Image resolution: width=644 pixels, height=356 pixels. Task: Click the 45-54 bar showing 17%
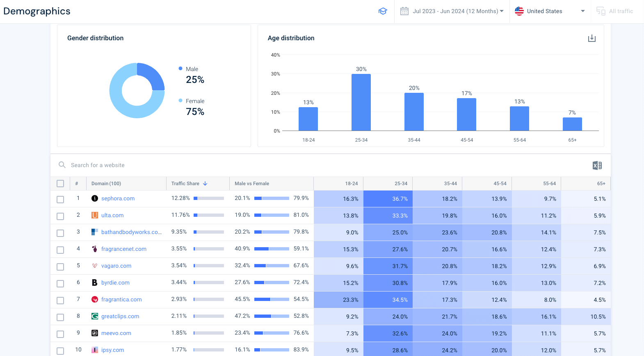466,114
